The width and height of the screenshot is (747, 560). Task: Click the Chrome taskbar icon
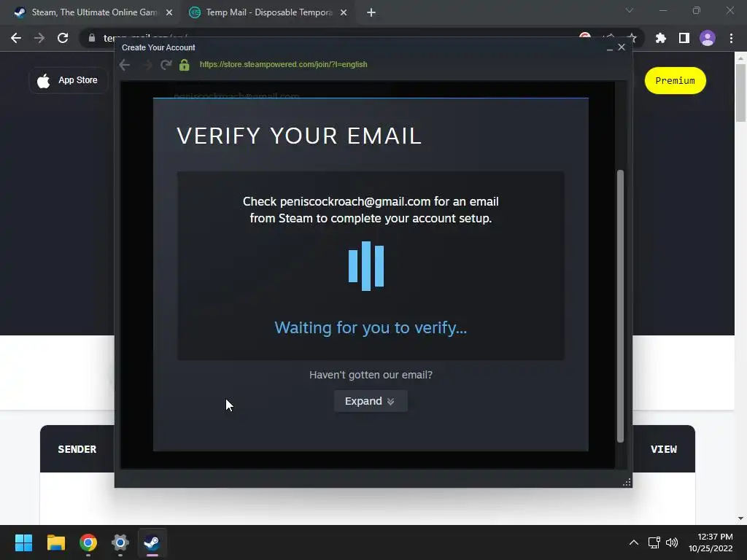pyautogui.click(x=88, y=542)
